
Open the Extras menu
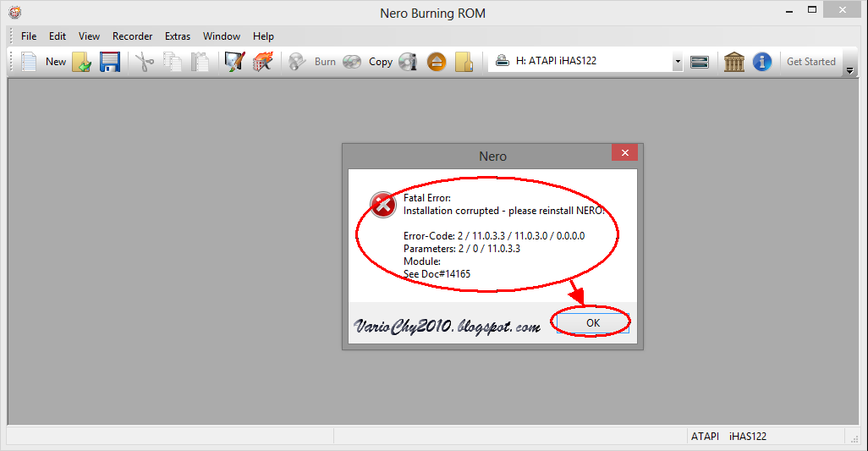[178, 36]
